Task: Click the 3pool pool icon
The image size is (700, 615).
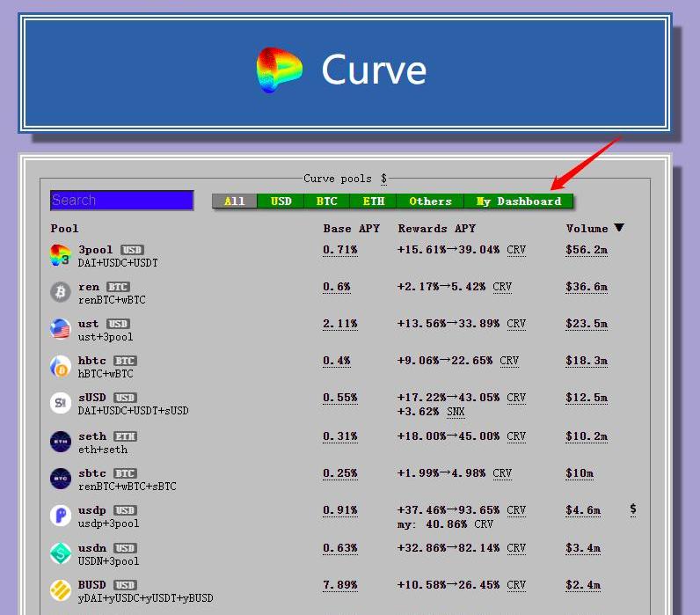Action: pos(60,255)
